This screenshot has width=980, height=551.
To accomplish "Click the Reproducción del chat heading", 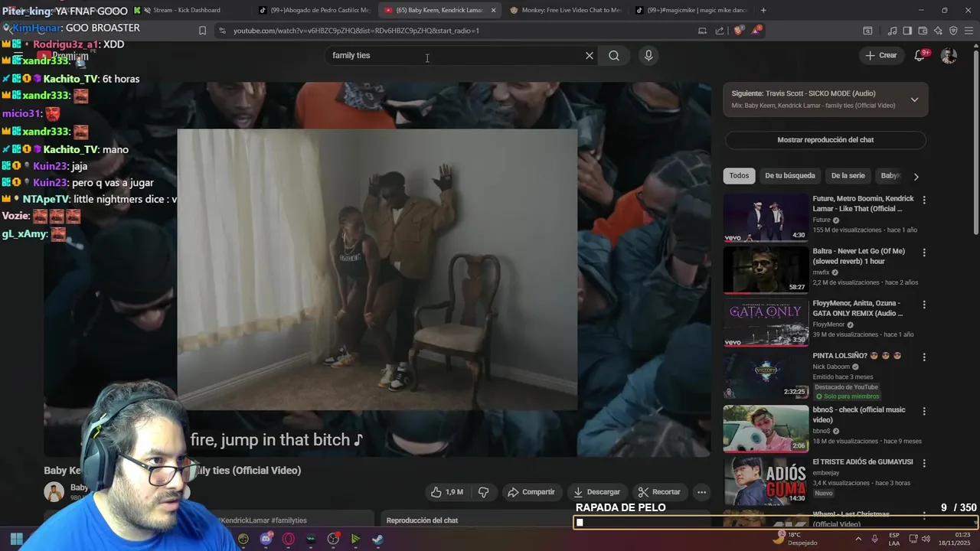I will point(422,520).
